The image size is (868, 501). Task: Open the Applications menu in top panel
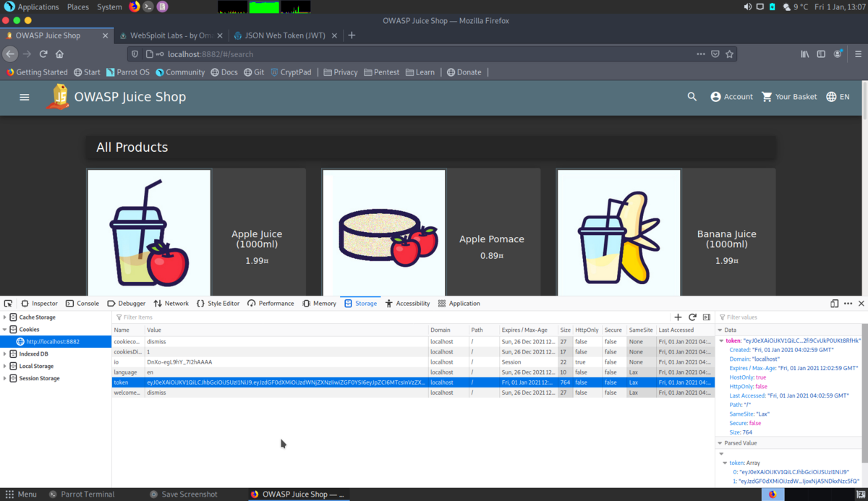coord(32,7)
